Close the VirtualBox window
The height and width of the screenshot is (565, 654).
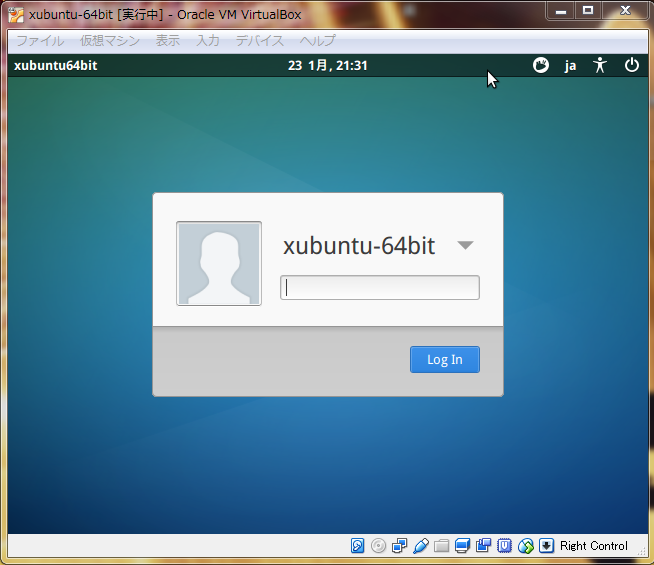point(625,11)
